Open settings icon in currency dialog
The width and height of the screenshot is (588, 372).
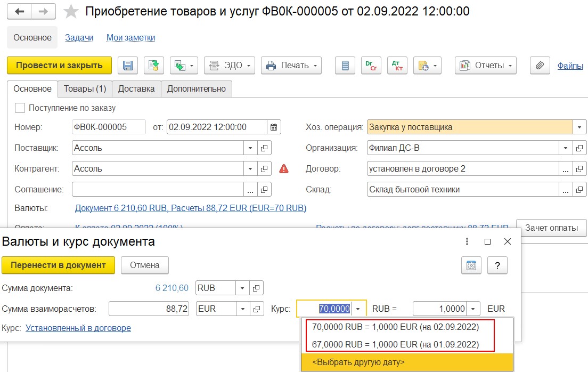(x=471, y=265)
